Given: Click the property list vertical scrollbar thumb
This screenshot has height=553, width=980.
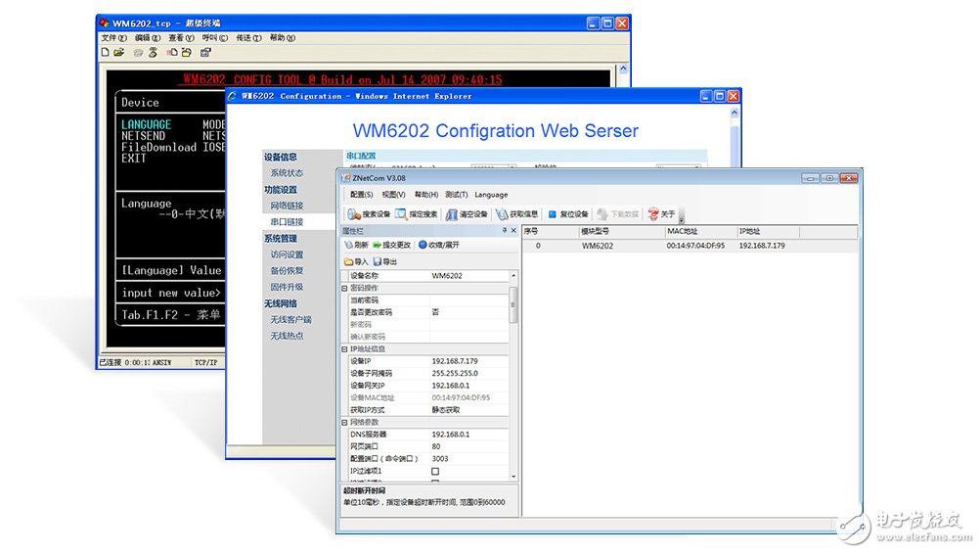Looking at the screenshot, I should point(513,303).
